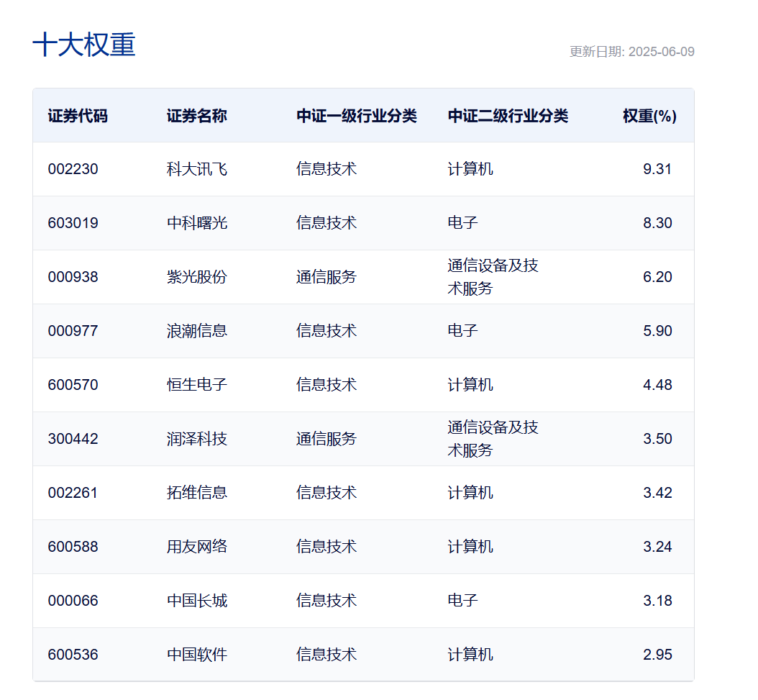Select stock name 恒生电子
Viewport: 758px width, 700px height.
[x=197, y=385]
